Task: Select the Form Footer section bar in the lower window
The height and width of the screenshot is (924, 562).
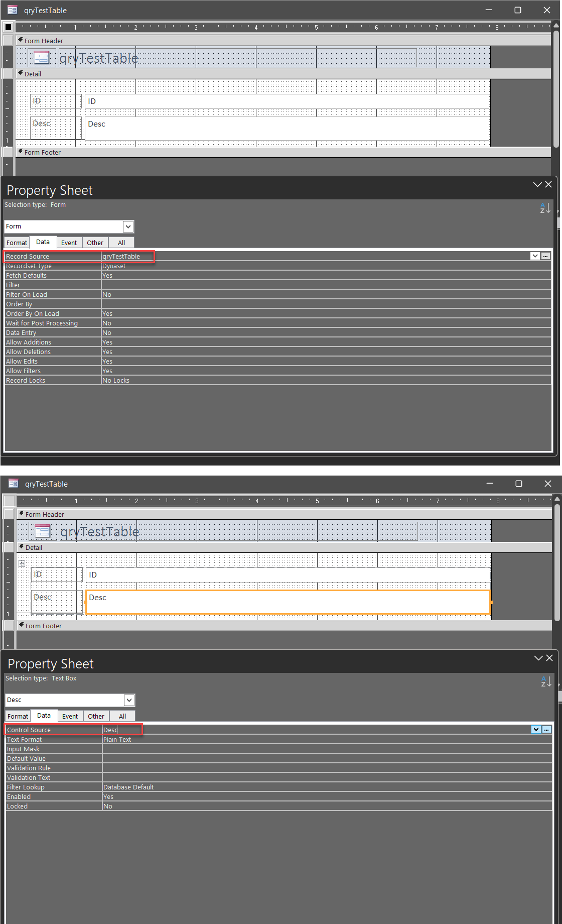Action: point(285,626)
